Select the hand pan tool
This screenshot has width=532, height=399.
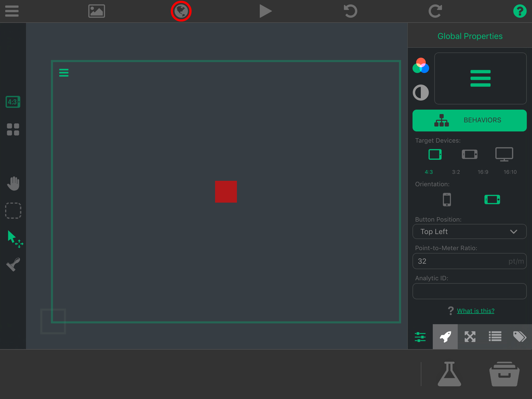(x=13, y=183)
